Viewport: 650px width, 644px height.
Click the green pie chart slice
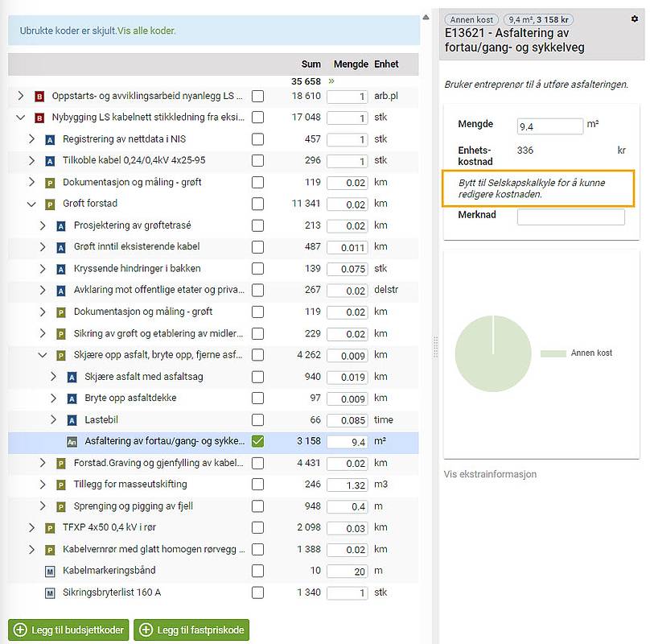[x=493, y=353]
